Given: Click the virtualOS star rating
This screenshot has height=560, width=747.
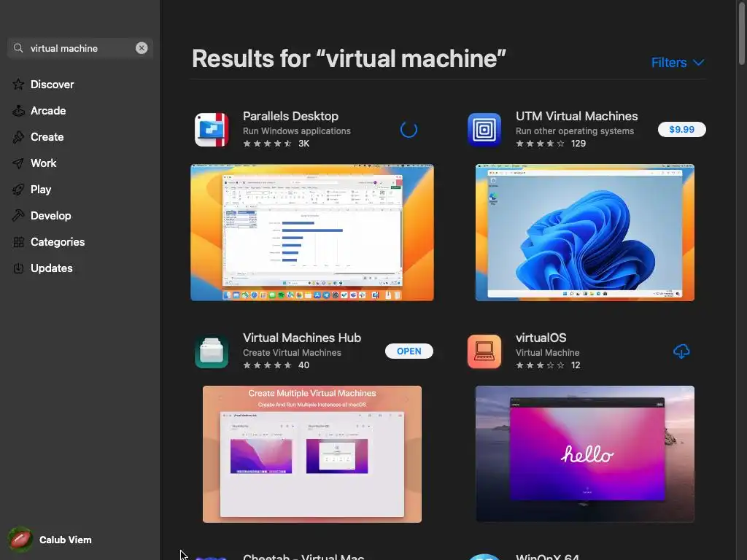Looking at the screenshot, I should pyautogui.click(x=541, y=365).
